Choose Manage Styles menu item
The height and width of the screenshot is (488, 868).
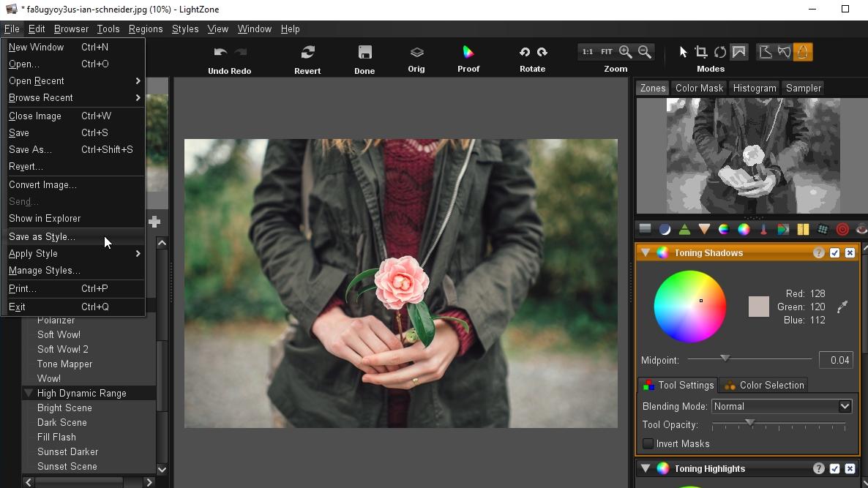(75, 271)
